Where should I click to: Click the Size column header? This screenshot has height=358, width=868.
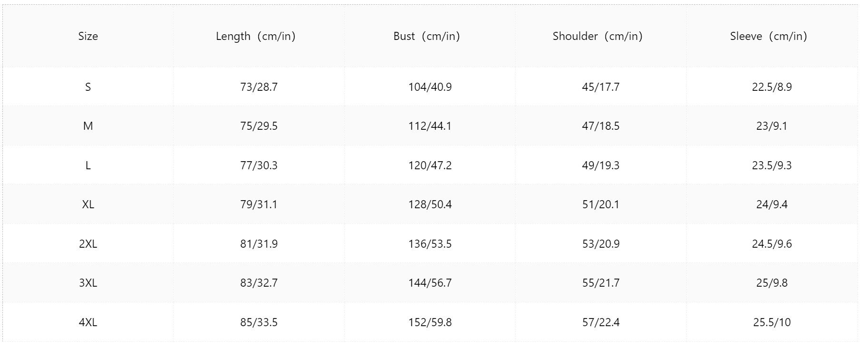[88, 36]
